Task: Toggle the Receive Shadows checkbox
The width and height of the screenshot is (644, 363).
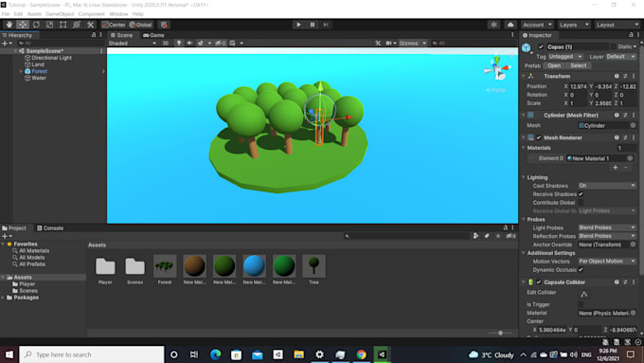Action: coord(581,194)
